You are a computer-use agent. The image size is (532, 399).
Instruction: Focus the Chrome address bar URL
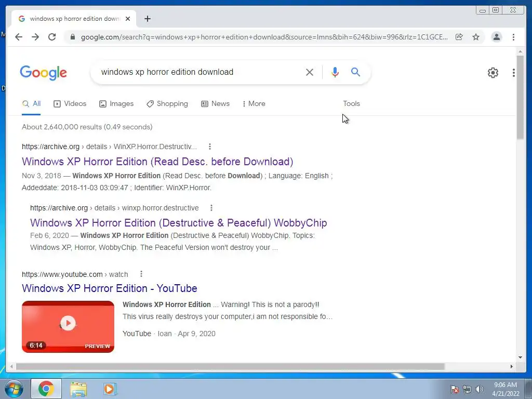click(x=264, y=37)
